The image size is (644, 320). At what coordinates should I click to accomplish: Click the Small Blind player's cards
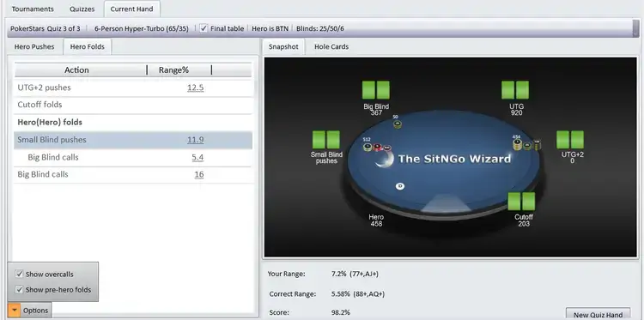click(x=326, y=140)
